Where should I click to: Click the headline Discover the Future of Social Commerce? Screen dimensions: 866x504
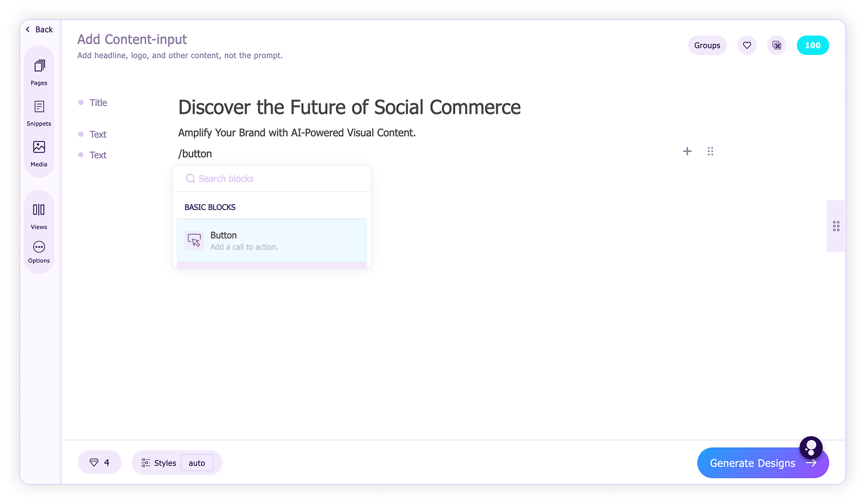click(x=349, y=107)
